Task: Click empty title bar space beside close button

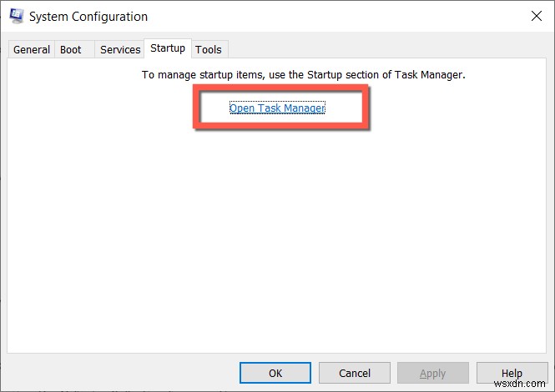Action: point(336,16)
